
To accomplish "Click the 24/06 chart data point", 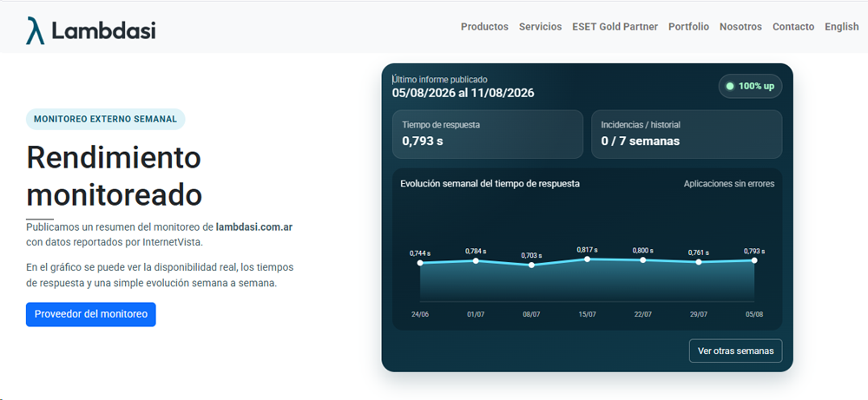I will point(420,263).
